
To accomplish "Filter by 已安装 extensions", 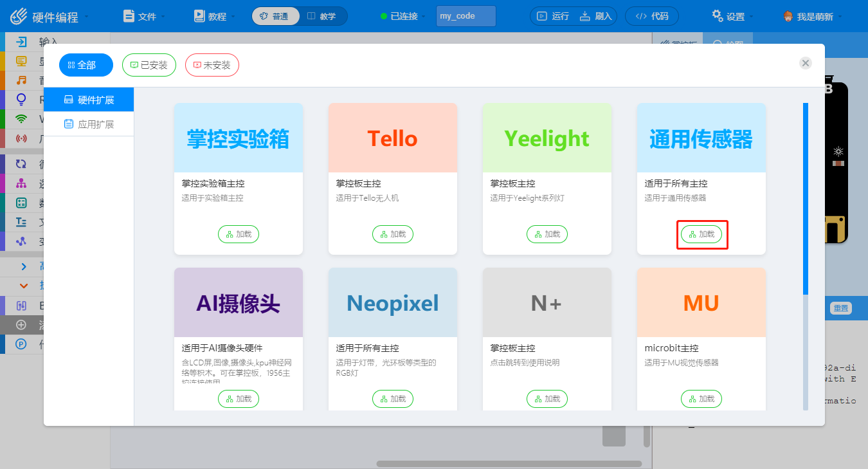I will coord(149,65).
